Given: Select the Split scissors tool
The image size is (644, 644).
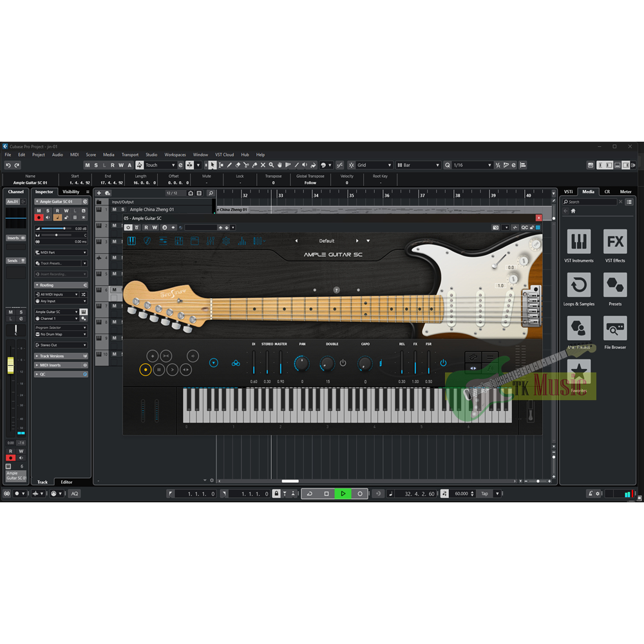Looking at the screenshot, I should point(246,165).
